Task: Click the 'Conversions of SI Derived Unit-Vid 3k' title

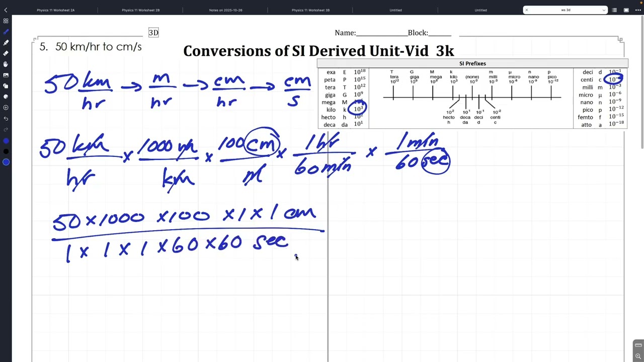Action: [318, 51]
